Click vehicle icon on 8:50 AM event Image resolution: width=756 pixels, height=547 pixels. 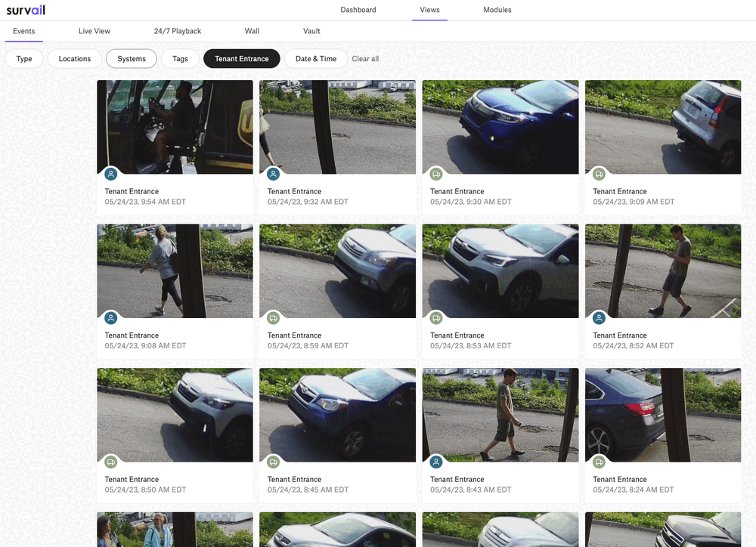[x=111, y=462]
